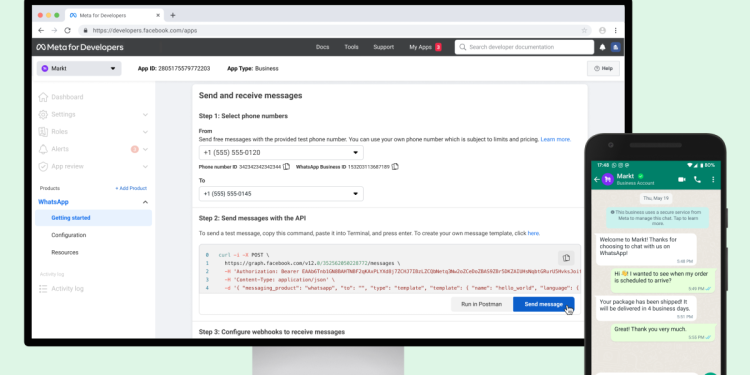Start a voice call in the WhatsApp chat
This screenshot has width=750, height=375.
(697, 179)
